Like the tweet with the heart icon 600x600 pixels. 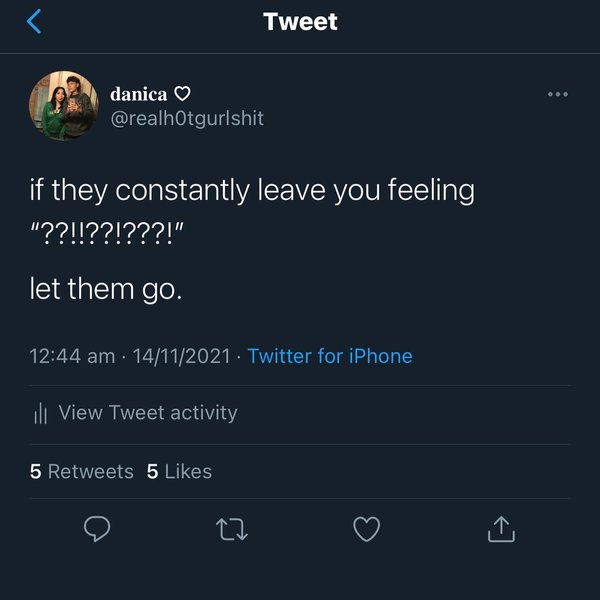pos(367,529)
